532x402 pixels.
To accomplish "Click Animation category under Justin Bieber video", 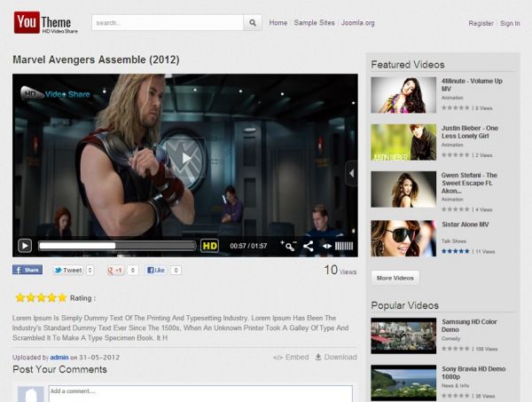I will (x=452, y=145).
